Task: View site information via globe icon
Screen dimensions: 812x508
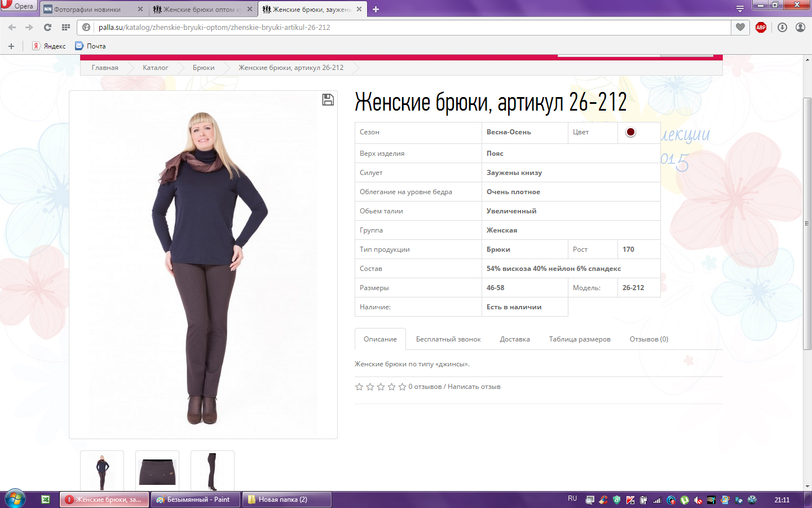Action: pos(86,27)
